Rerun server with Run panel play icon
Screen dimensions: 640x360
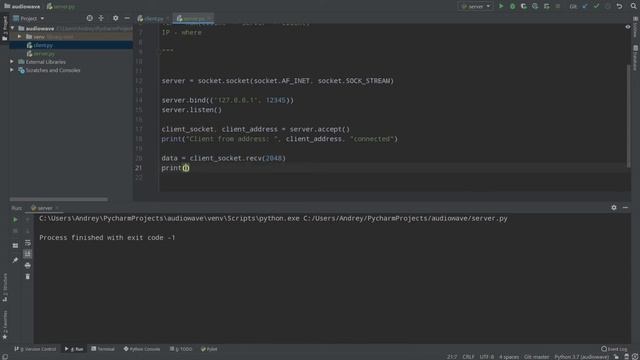tap(15, 220)
